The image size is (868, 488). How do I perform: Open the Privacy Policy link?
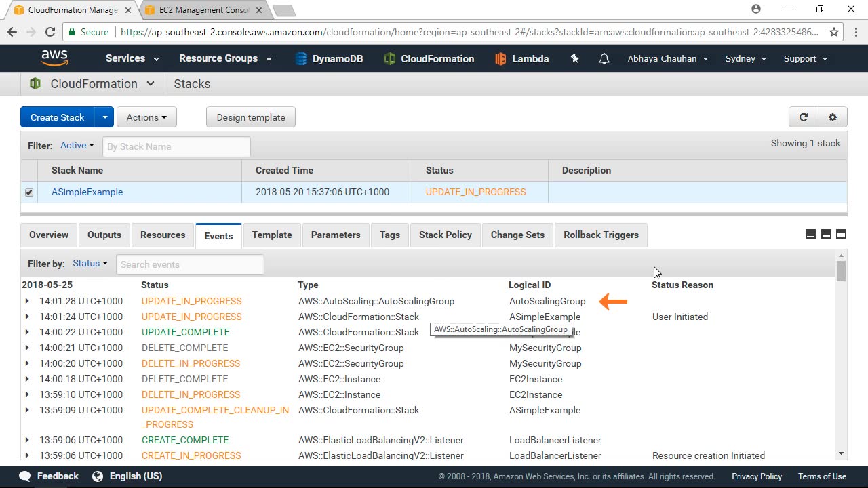(x=757, y=476)
